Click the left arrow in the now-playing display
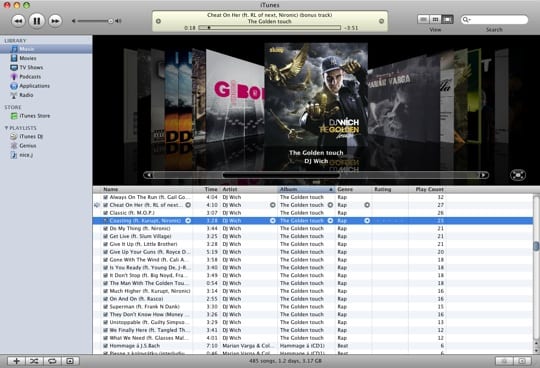Screen dimensions: 540x368 coord(158,21)
